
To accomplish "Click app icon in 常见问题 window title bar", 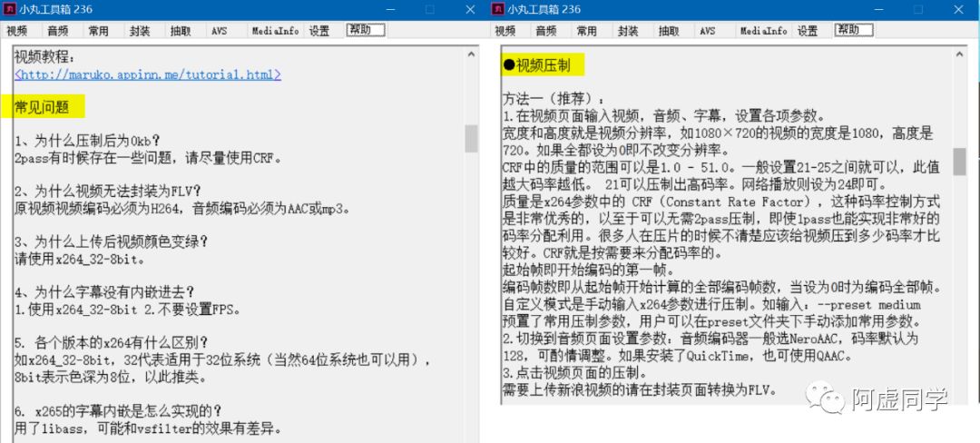I will pyautogui.click(x=9, y=9).
